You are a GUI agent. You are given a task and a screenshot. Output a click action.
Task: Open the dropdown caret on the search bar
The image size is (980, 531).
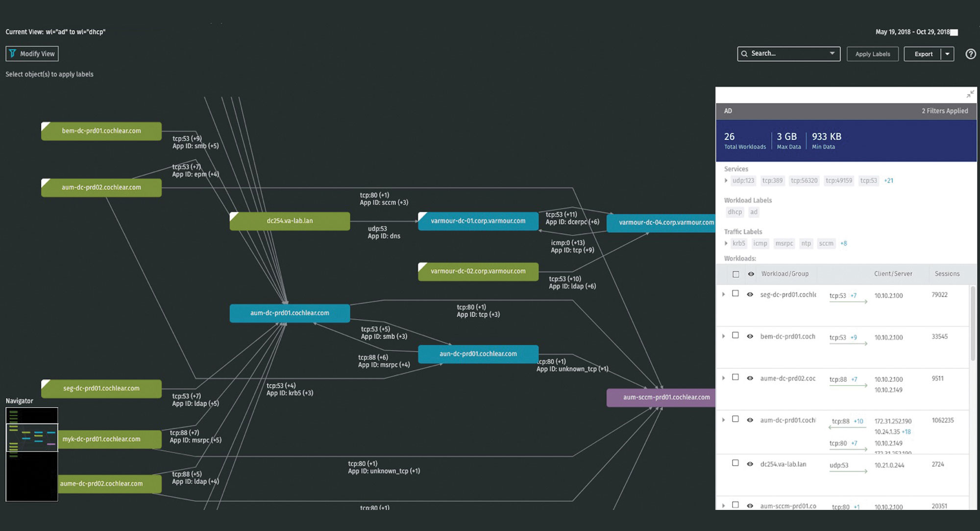(x=832, y=53)
